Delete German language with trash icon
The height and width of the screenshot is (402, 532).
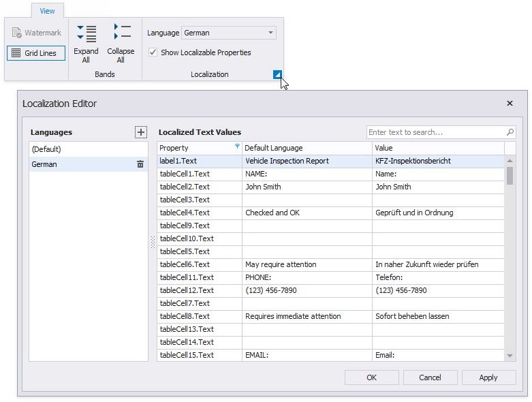pyautogui.click(x=140, y=164)
